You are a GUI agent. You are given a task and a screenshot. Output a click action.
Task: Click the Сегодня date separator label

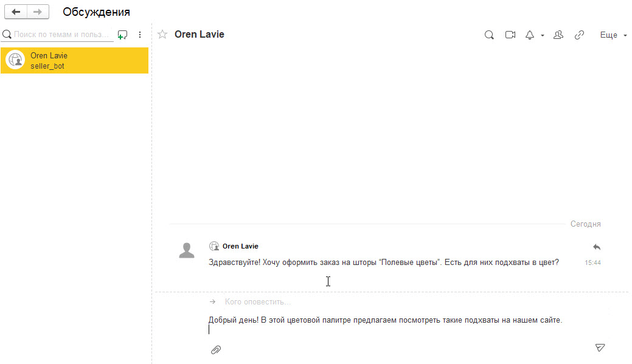pyautogui.click(x=585, y=224)
